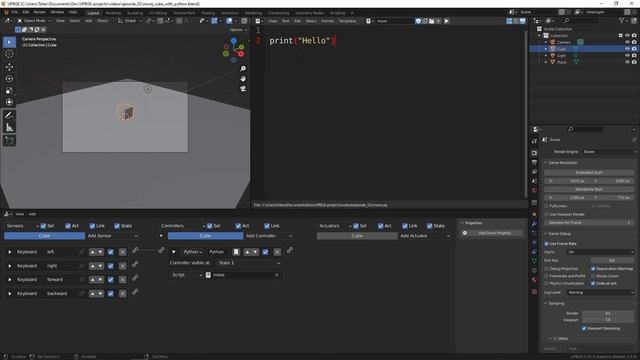Activate the Select Box tool
The height and width of the screenshot is (360, 640).
coord(9,42)
